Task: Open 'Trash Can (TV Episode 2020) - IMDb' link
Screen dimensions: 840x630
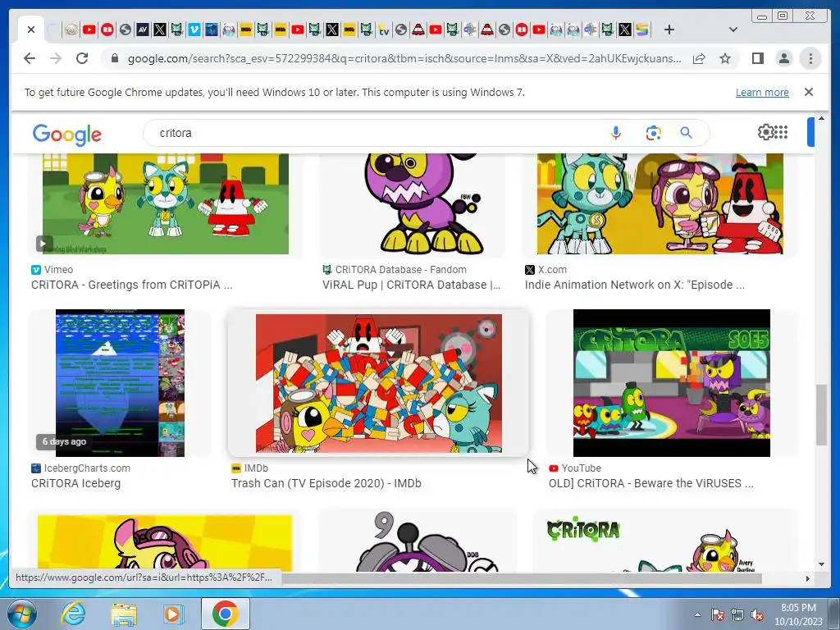Action: 326,483
